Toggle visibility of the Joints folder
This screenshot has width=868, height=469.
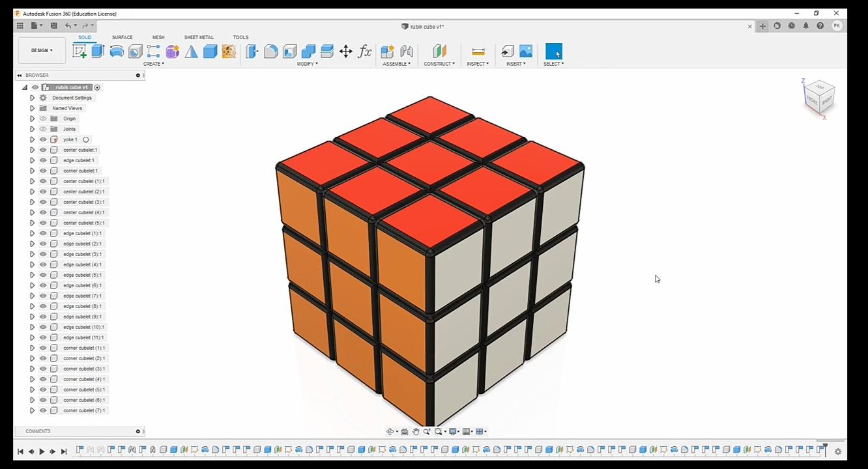[43, 129]
